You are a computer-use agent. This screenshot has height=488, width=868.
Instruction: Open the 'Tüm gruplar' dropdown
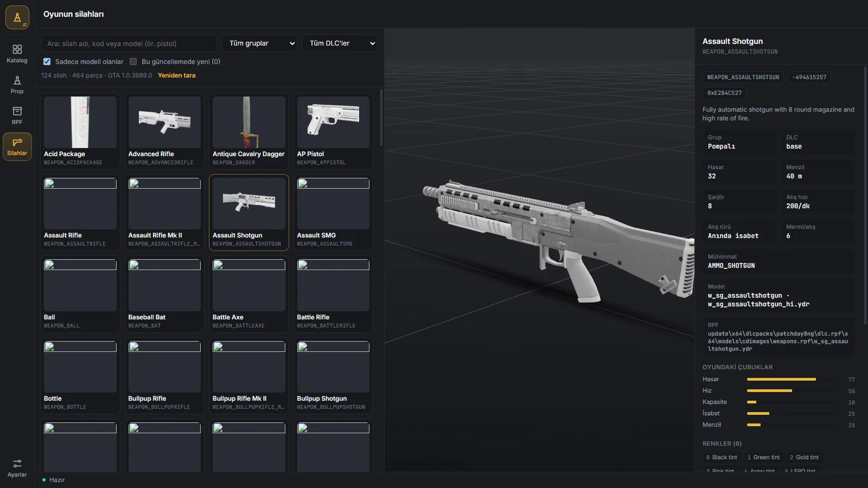pos(259,43)
